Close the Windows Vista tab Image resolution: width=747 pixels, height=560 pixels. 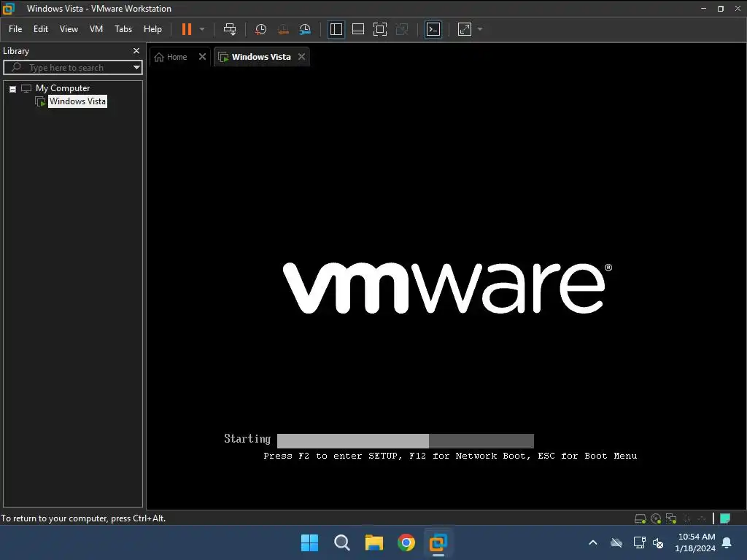(301, 57)
